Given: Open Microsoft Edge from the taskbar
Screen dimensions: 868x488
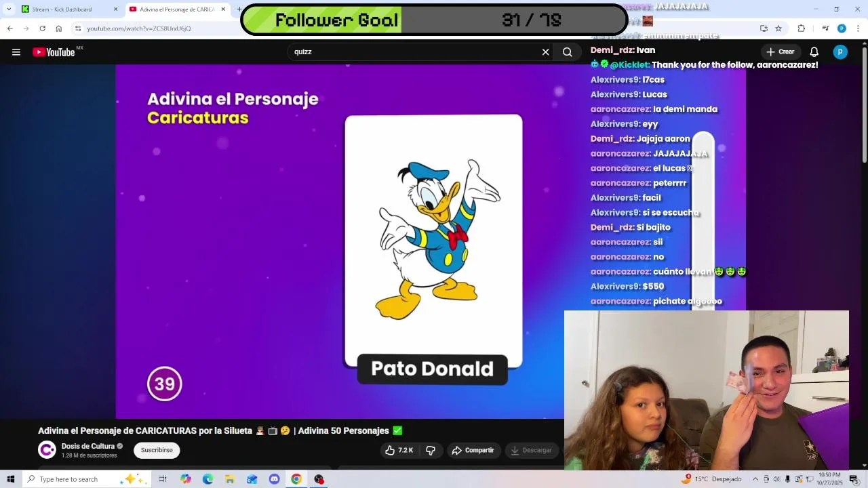Looking at the screenshot, I should (x=208, y=479).
